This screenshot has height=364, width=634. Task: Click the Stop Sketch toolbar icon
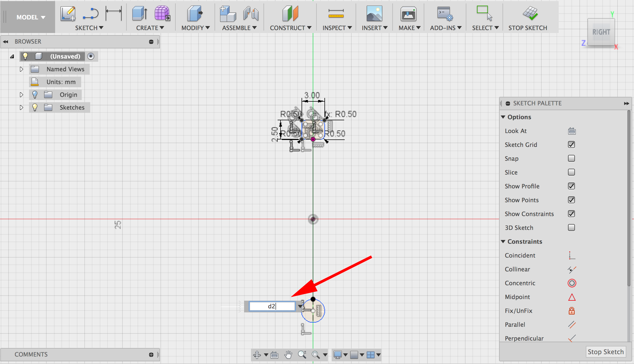coord(530,13)
